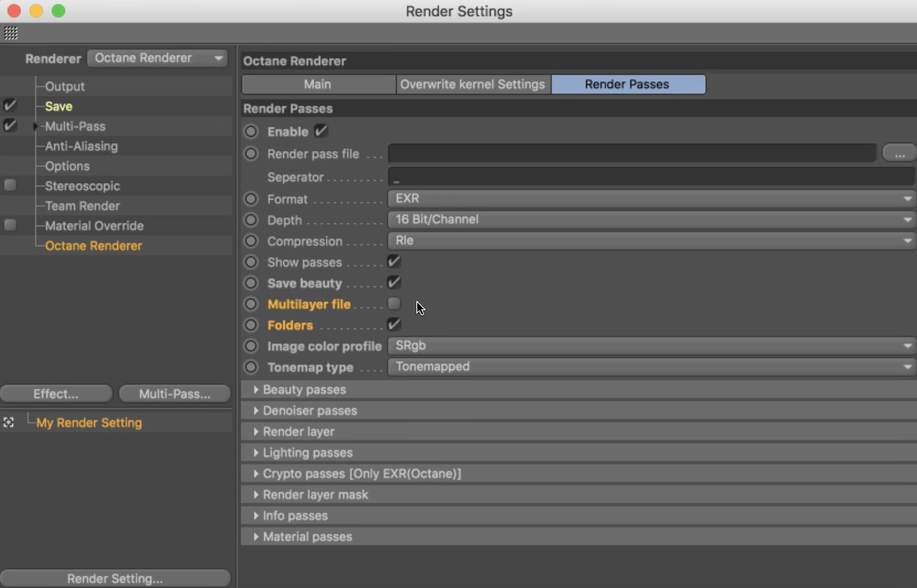This screenshot has width=917, height=588.
Task: Click the keyframe circle beside Tonemap type
Action: pyautogui.click(x=251, y=367)
